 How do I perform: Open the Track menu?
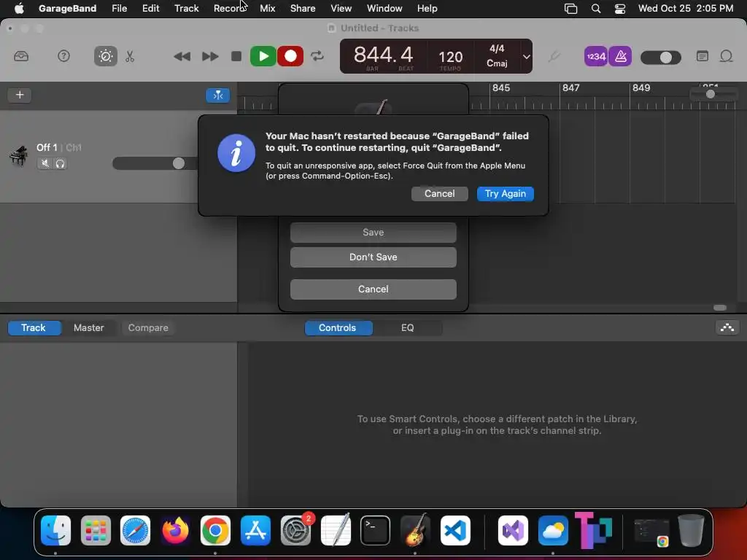[x=186, y=8]
